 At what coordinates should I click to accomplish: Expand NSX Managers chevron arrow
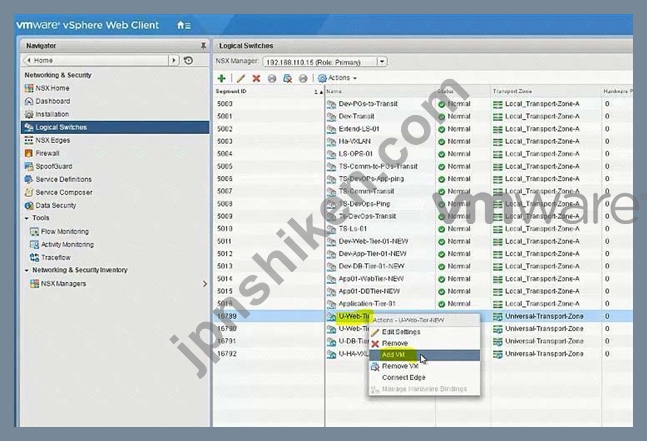tap(205, 284)
